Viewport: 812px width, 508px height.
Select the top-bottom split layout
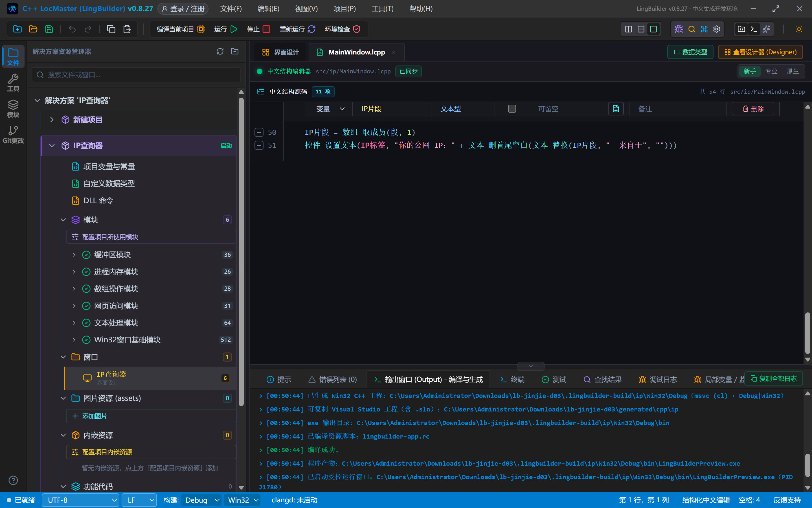tap(641, 29)
